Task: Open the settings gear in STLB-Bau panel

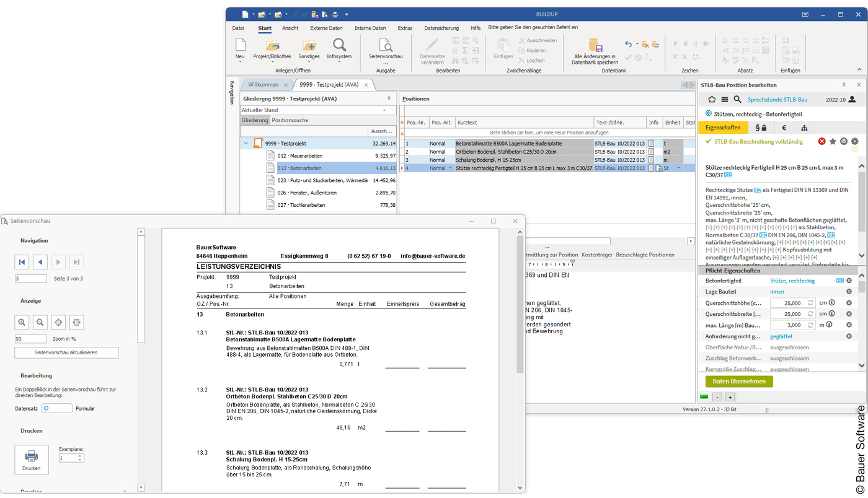Action: click(x=854, y=141)
